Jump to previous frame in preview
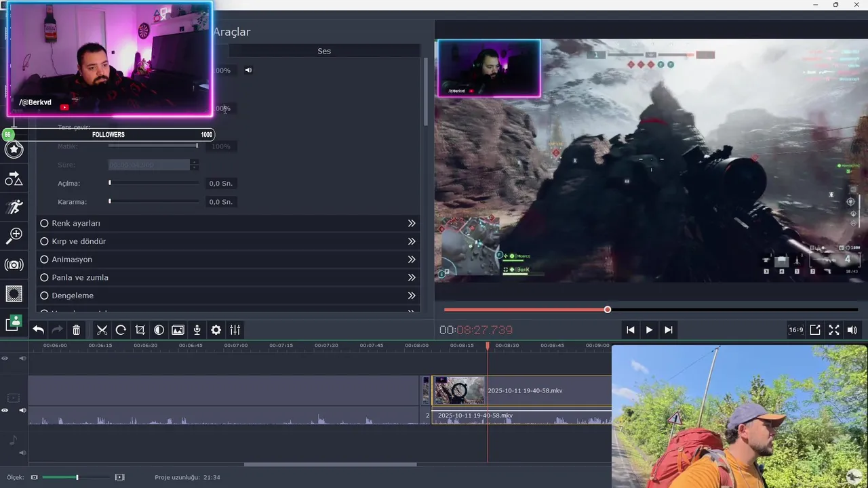This screenshot has height=488, width=868. click(630, 330)
